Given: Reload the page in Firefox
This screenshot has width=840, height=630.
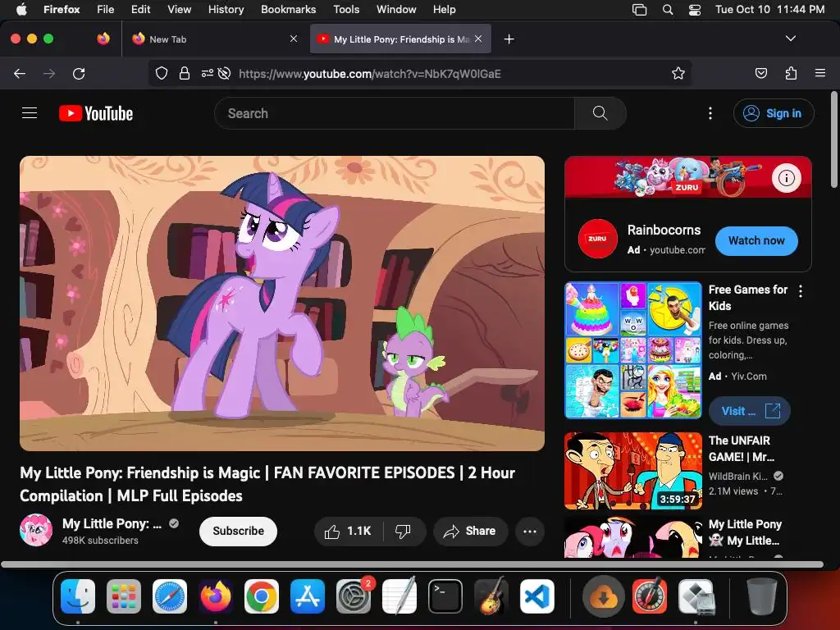Looking at the screenshot, I should [x=79, y=73].
